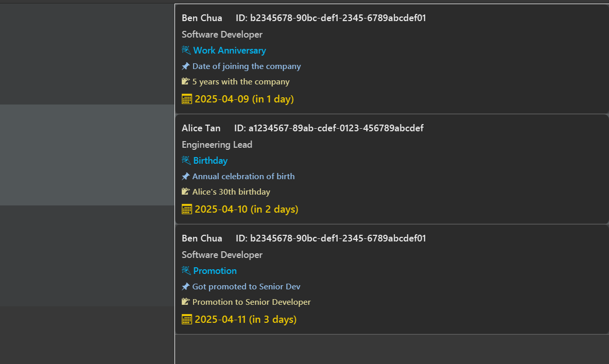
Task: Click the memo icon beside Promotion to Senior Developer
Action: click(x=186, y=302)
